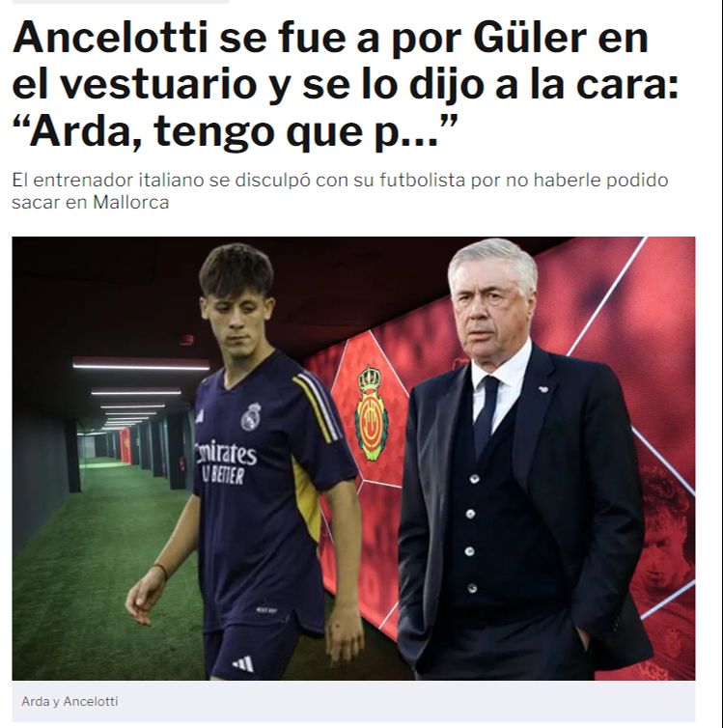Click the gray-haired man in dark suit
Image resolution: width=723 pixels, height=728 pixels.
[x=519, y=460]
